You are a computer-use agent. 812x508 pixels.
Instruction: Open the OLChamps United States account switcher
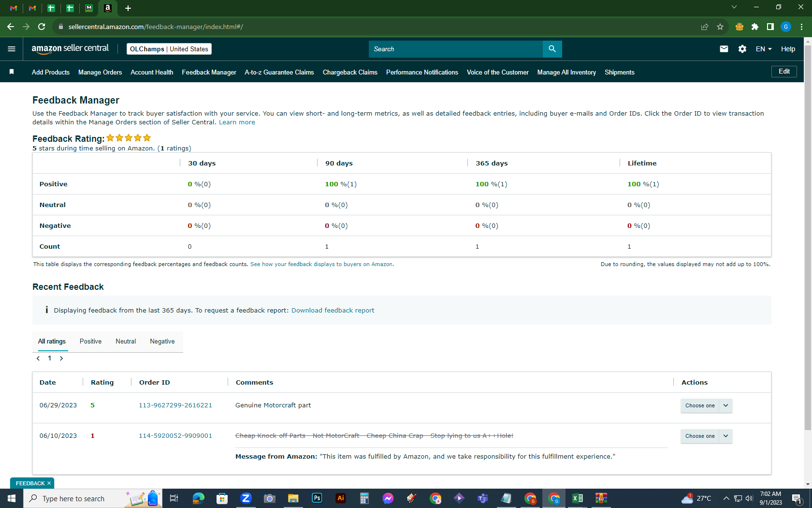click(169, 49)
